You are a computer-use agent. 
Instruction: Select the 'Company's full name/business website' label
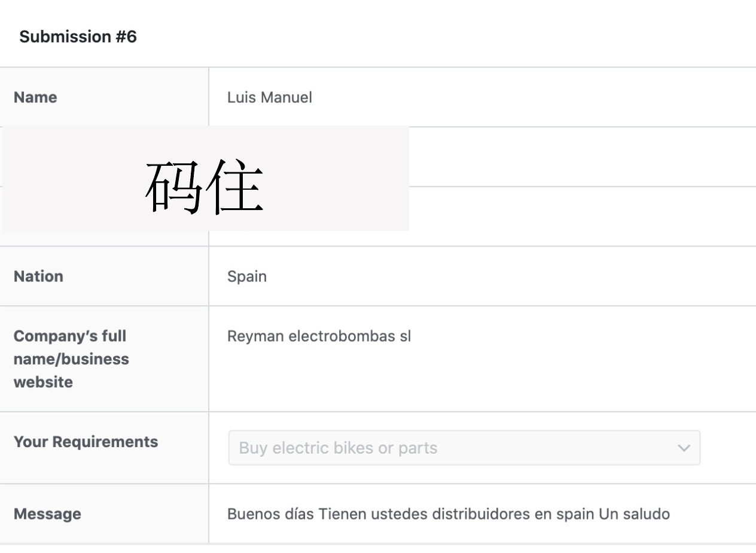click(x=71, y=359)
